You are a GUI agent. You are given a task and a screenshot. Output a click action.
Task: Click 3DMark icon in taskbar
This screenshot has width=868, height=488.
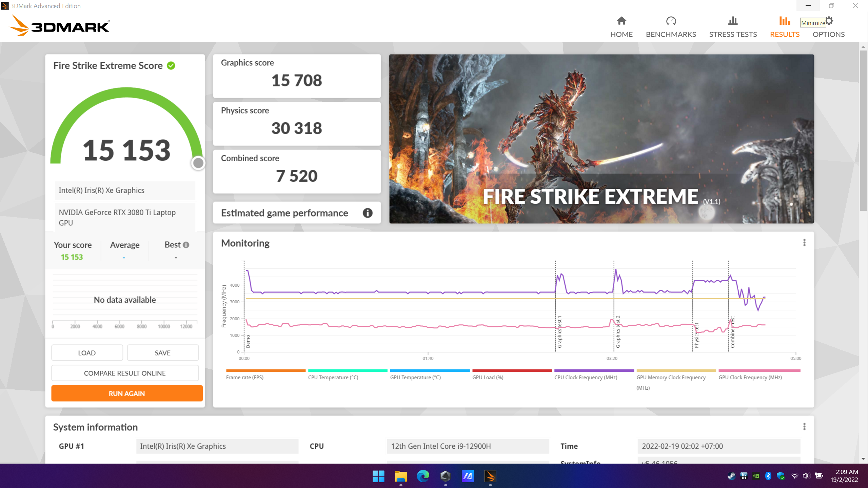point(490,476)
